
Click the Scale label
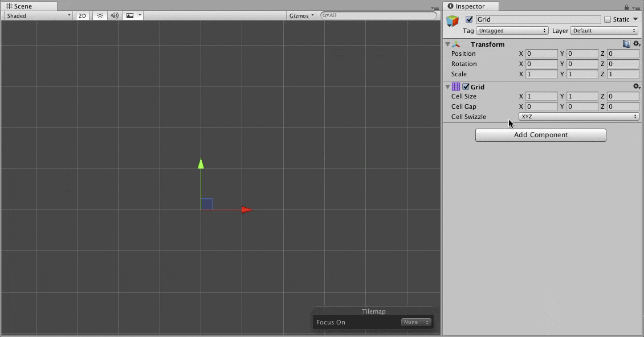click(x=459, y=75)
